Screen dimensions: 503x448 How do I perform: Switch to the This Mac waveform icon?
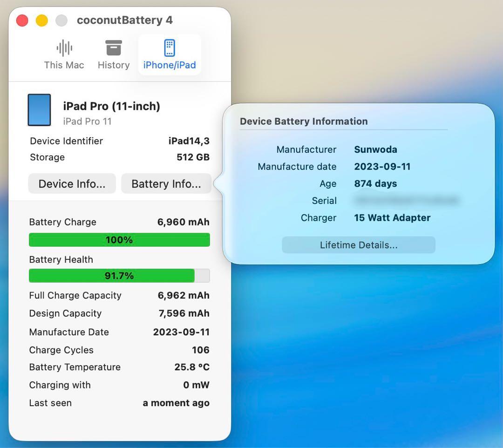click(x=64, y=48)
